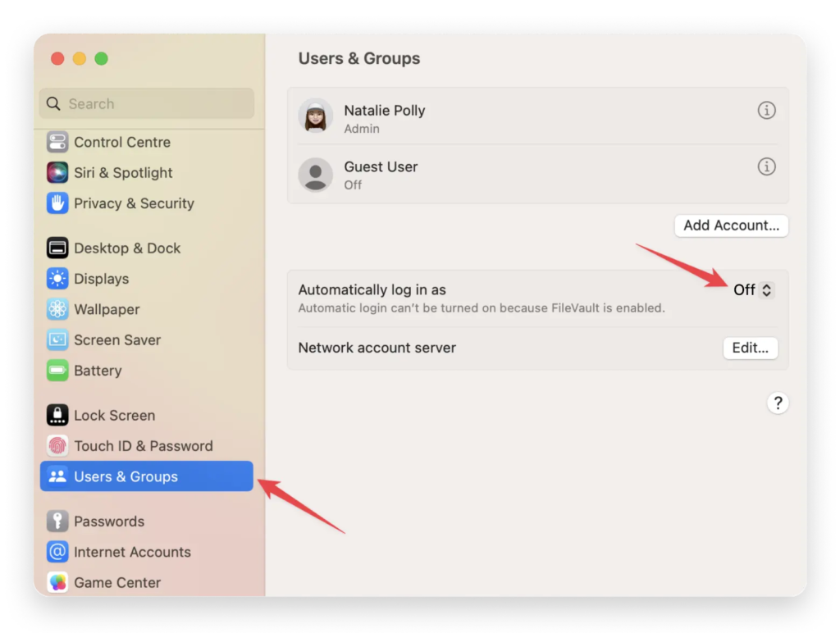This screenshot has height=633, width=840.
Task: Open Control Centre settings pane
Action: click(146, 142)
